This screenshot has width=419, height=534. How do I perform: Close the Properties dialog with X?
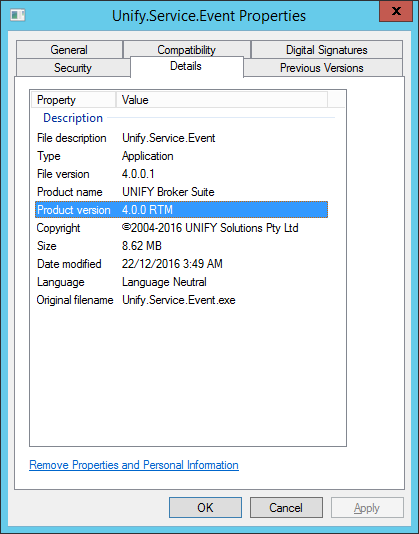396,12
